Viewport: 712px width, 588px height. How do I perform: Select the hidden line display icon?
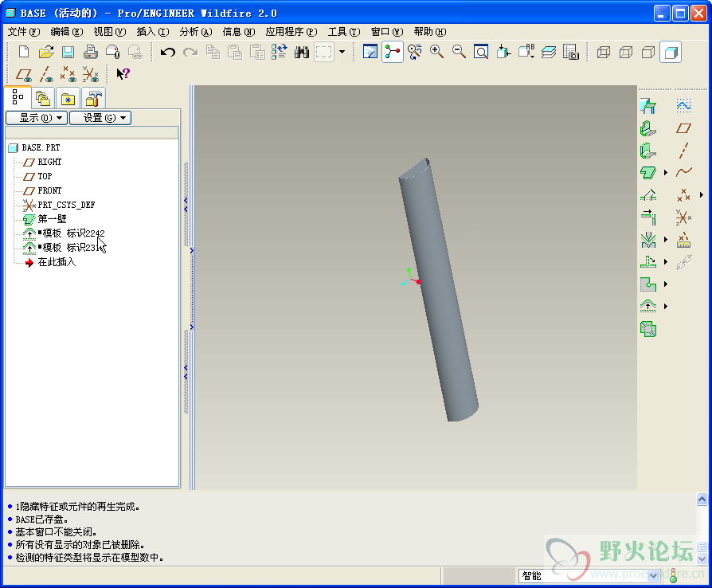pos(626,53)
